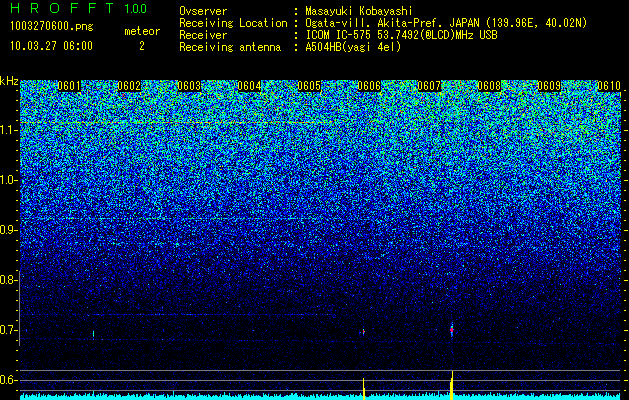Click the 0606 time marker
The height and width of the screenshot is (400, 629).
tap(369, 86)
